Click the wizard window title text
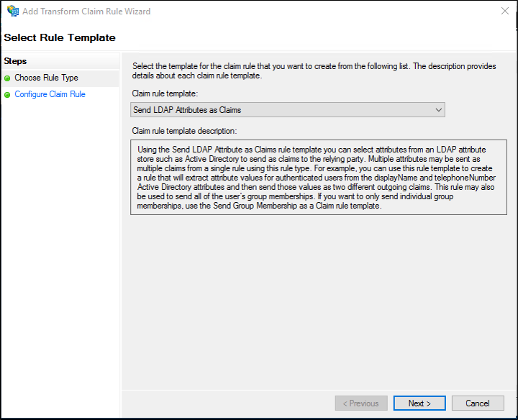 pos(88,12)
